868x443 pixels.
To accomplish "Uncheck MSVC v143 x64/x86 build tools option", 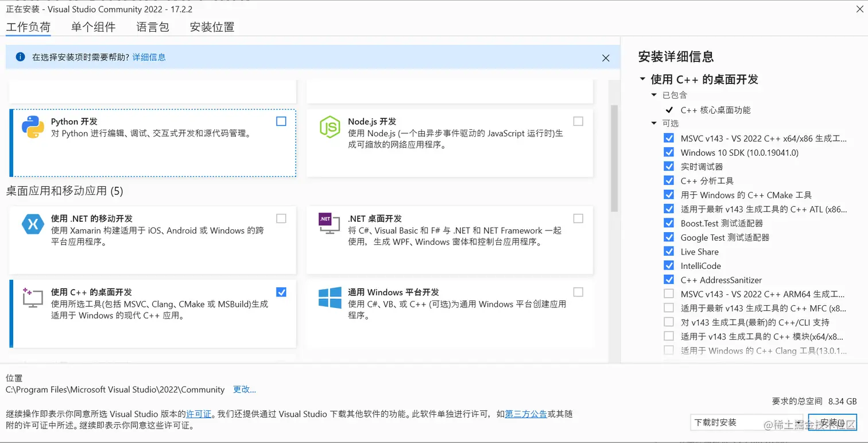I will (x=669, y=138).
